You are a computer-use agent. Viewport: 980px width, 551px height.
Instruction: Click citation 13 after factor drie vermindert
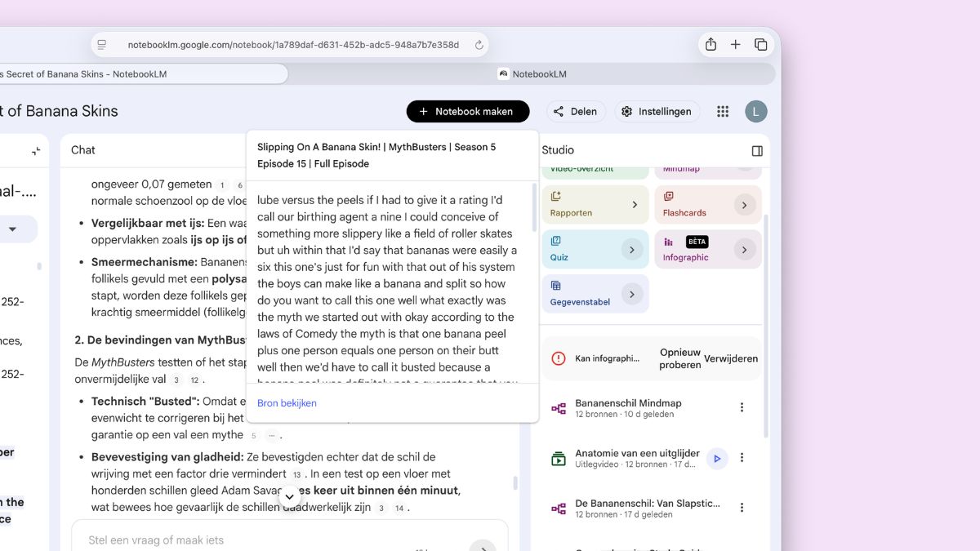coord(296,474)
